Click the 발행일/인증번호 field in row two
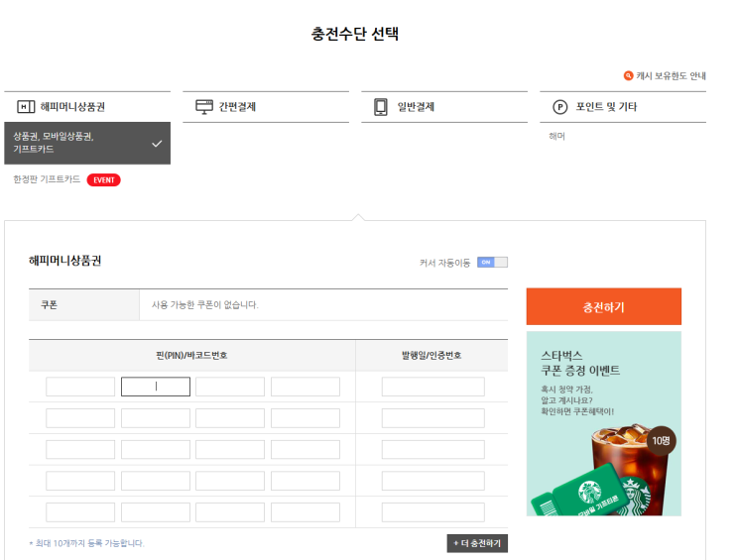The image size is (737, 560). point(432,418)
